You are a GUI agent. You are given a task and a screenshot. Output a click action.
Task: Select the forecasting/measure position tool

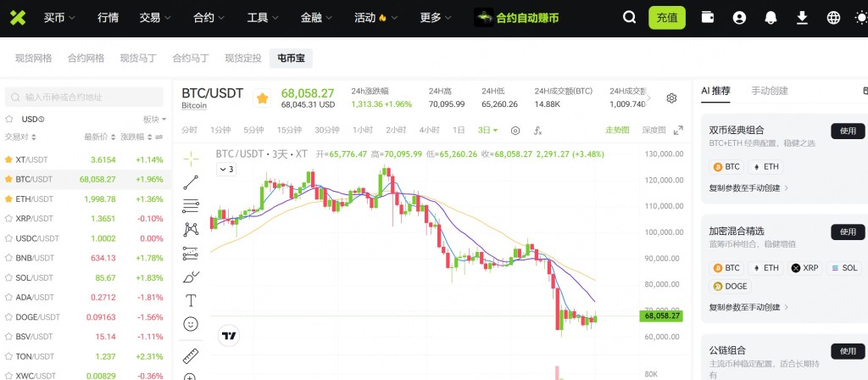tap(191, 253)
